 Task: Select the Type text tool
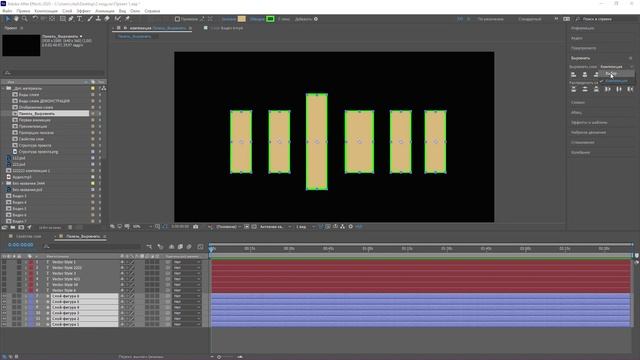pos(80,19)
